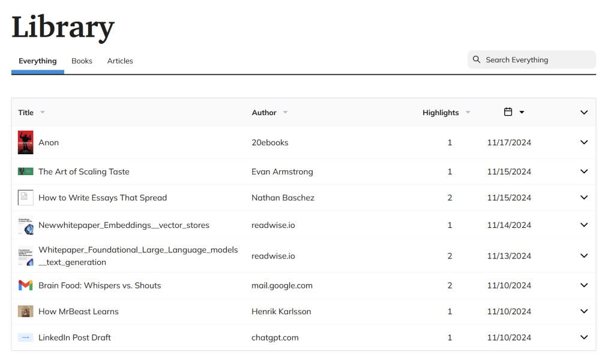Open the Anon book cover thumbnail

25,143
